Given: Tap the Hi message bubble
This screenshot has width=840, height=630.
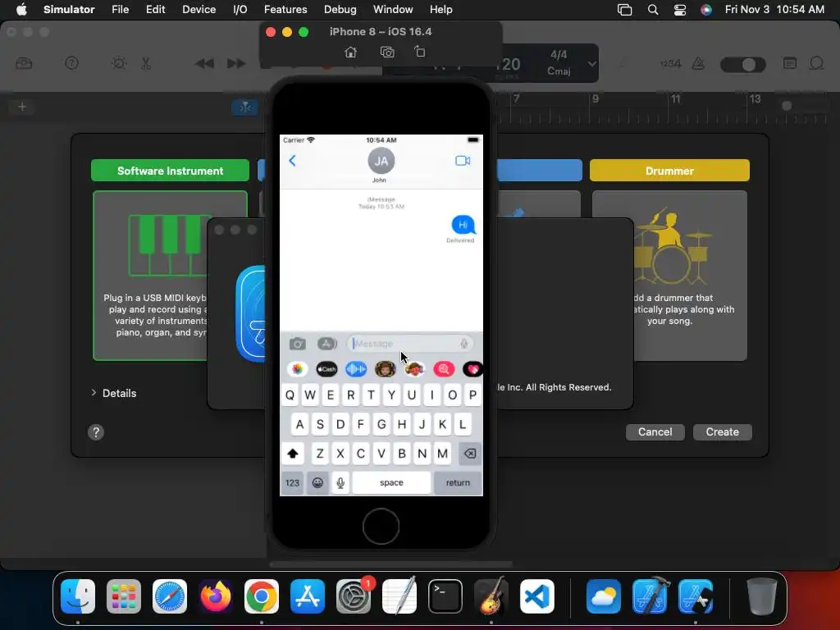Looking at the screenshot, I should (x=463, y=225).
